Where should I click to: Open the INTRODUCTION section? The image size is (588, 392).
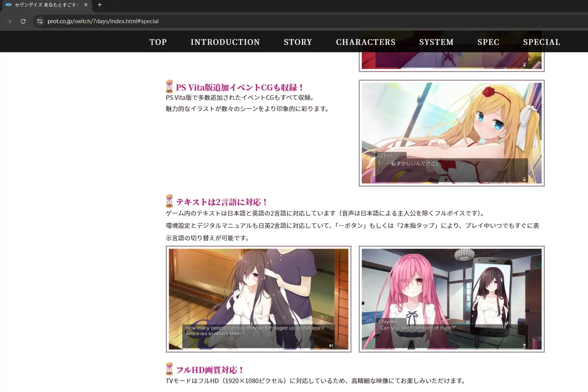click(225, 42)
